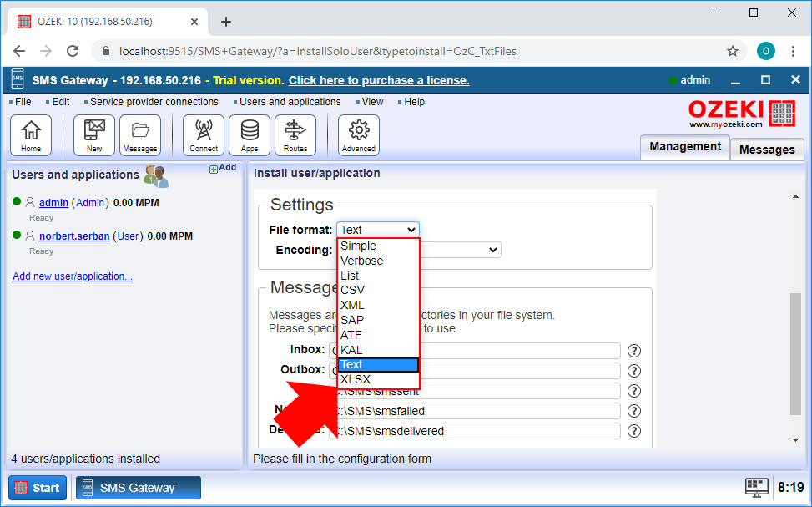The height and width of the screenshot is (507, 812).
Task: Choose ATF file format option
Action: coord(377,336)
